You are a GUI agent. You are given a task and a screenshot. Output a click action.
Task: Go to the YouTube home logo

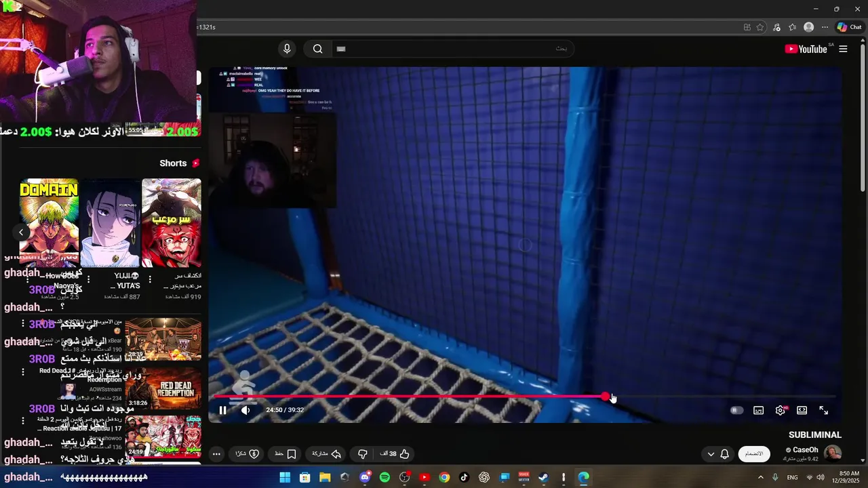click(x=806, y=49)
